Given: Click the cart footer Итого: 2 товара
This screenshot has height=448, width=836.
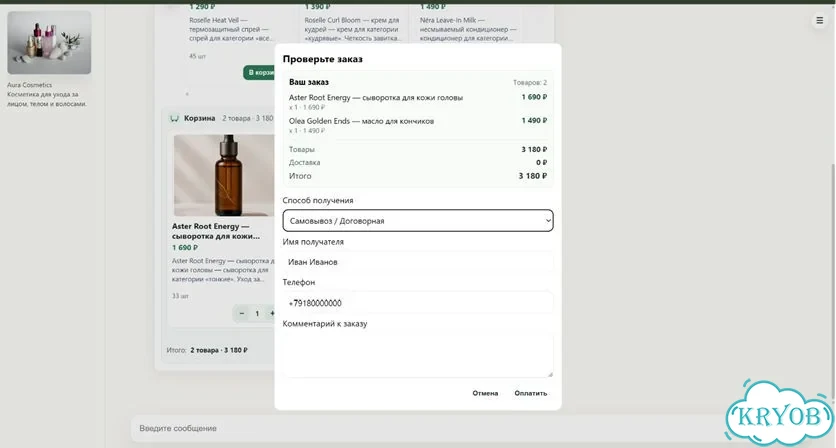Looking at the screenshot, I should (x=207, y=350).
